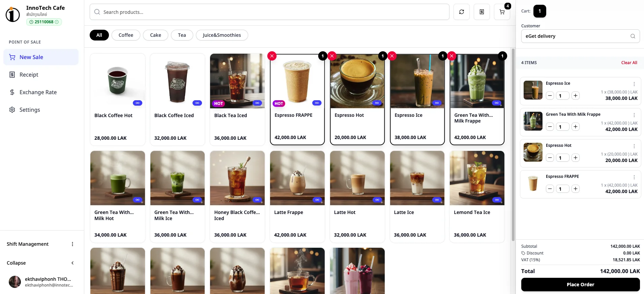This screenshot has width=644, height=294.
Task: Increase Espresso Ice quantity with plus
Action: click(575, 96)
